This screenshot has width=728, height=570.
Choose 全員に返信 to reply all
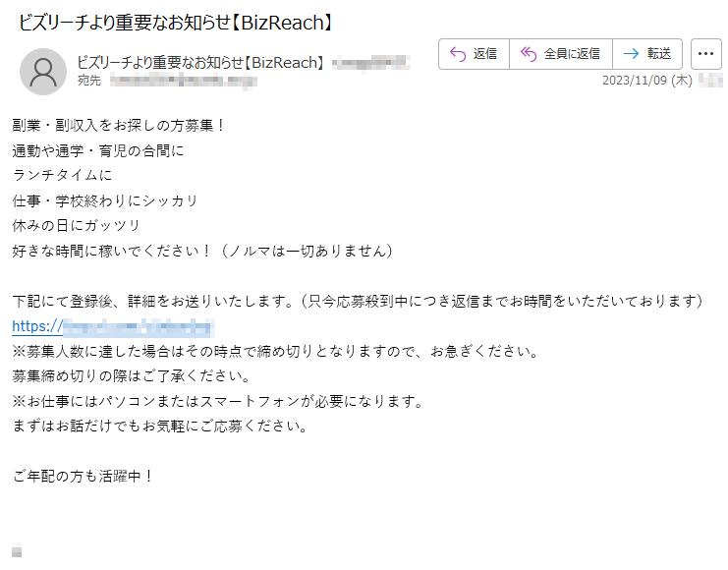(572, 54)
